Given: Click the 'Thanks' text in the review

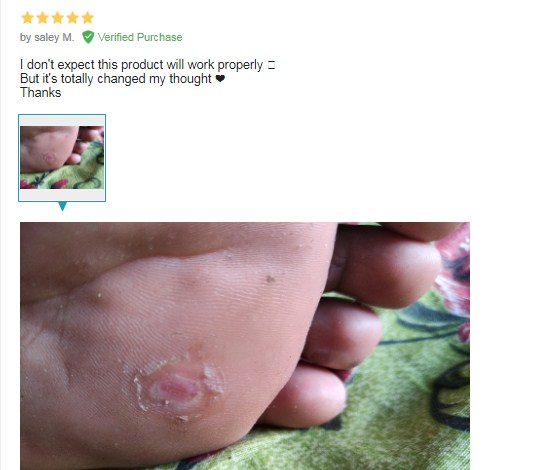Looking at the screenshot, I should pos(41,92).
